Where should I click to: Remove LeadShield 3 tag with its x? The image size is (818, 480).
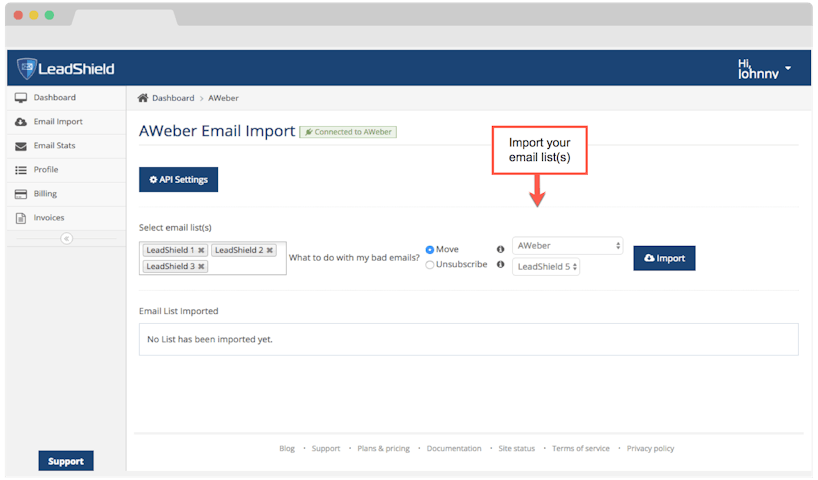201,267
